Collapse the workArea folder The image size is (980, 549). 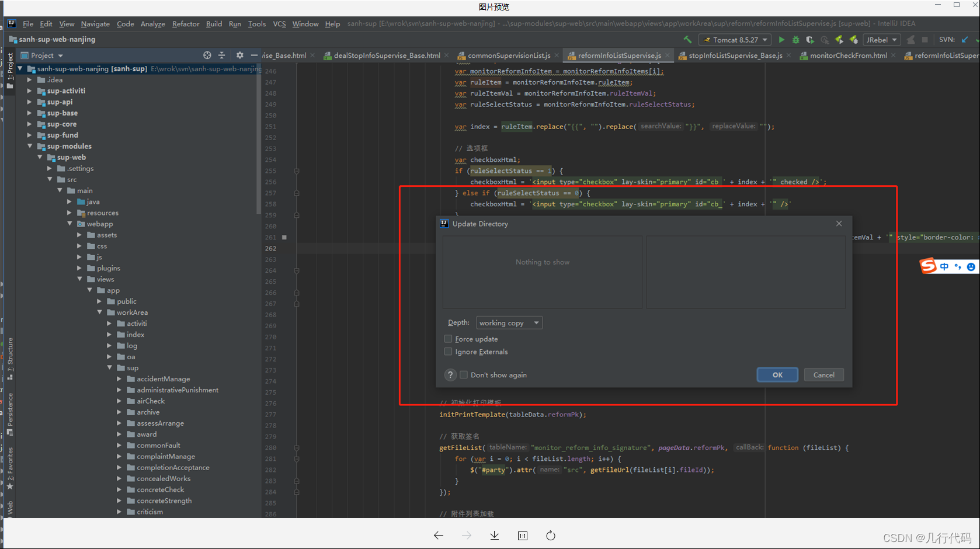coord(100,312)
